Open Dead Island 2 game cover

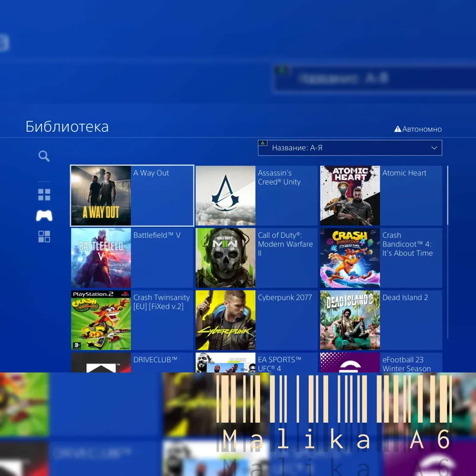pyautogui.click(x=350, y=320)
